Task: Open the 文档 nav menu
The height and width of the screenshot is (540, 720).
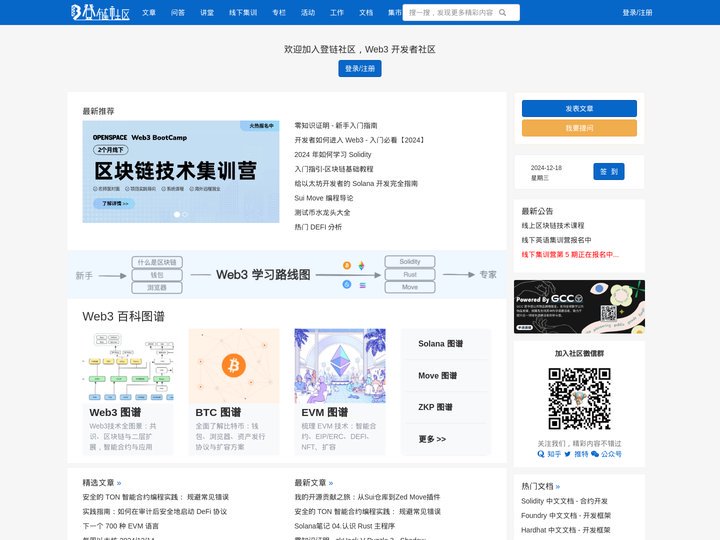Action: tap(366, 12)
